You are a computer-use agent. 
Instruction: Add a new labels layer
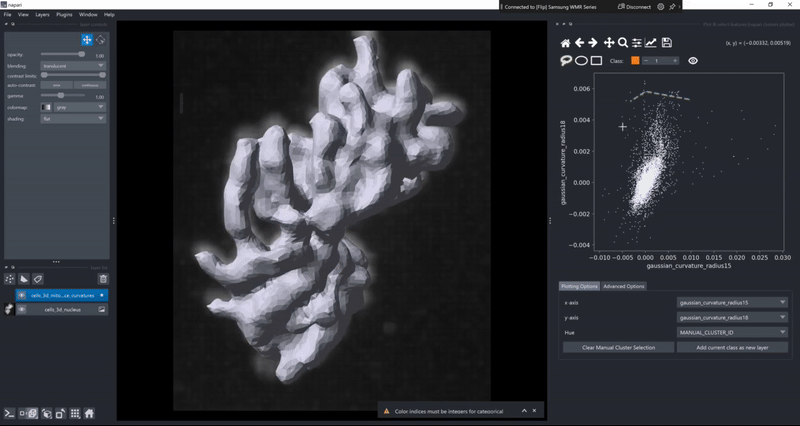[38, 279]
